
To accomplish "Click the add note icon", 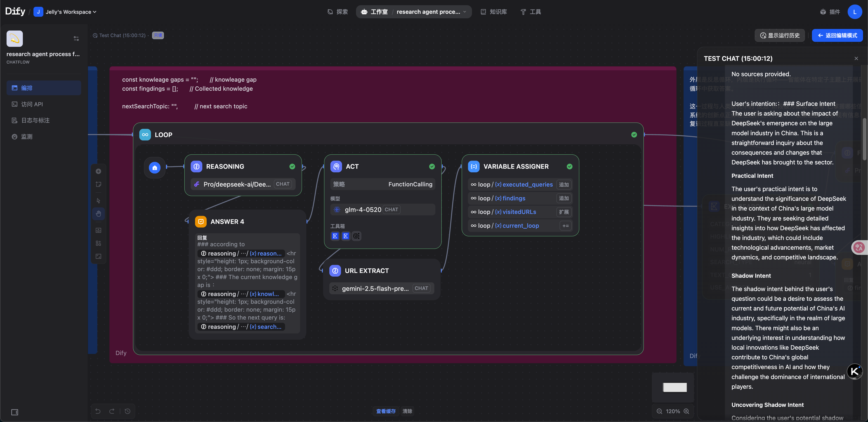I will tap(98, 184).
